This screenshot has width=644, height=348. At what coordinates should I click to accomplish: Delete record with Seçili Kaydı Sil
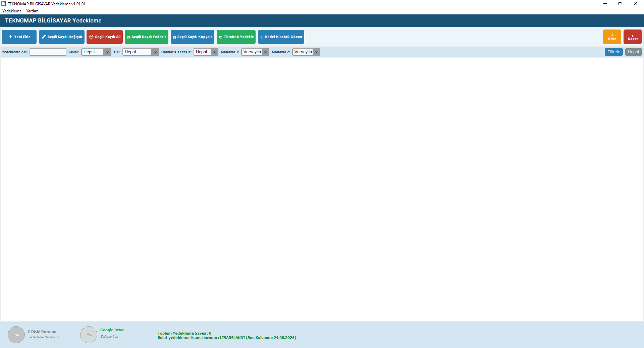(105, 37)
